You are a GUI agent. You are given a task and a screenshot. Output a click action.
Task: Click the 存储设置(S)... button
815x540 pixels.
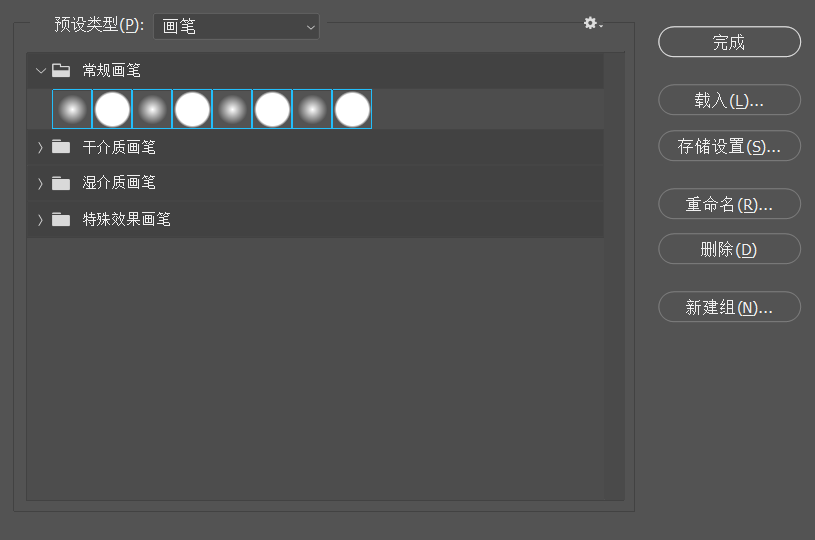coord(729,146)
